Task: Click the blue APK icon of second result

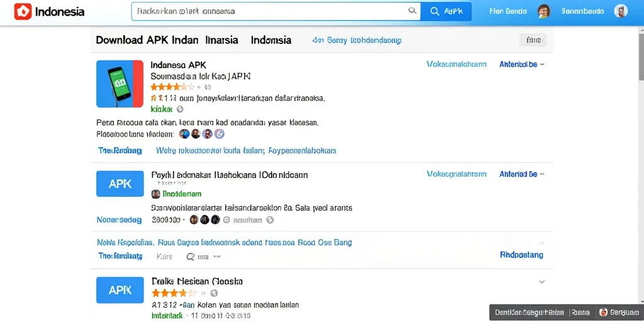Action: [120, 184]
